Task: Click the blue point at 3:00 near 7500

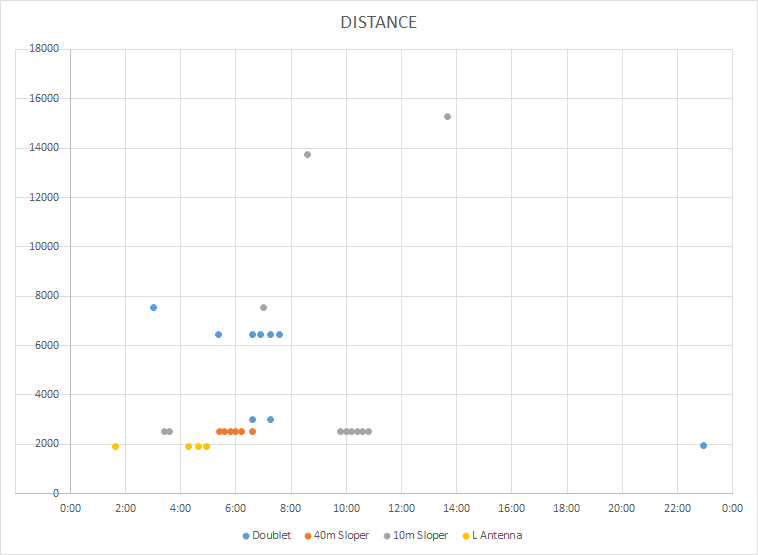Action: tap(153, 307)
